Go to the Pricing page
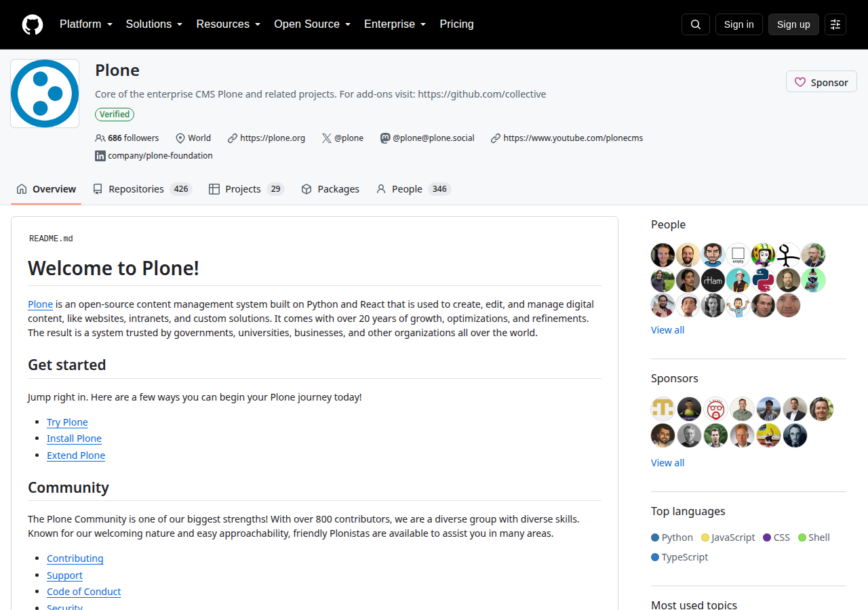The image size is (868, 610). 456,24
